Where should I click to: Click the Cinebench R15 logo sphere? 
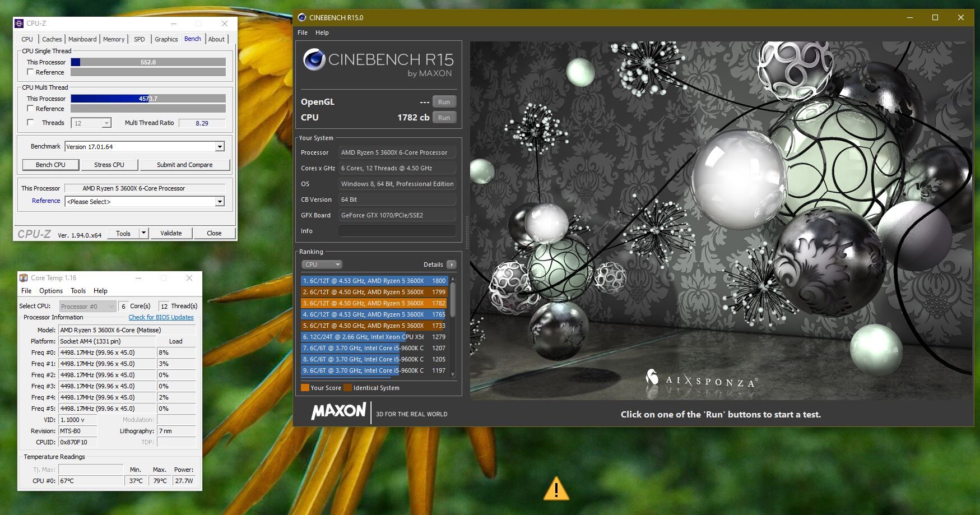(314, 59)
